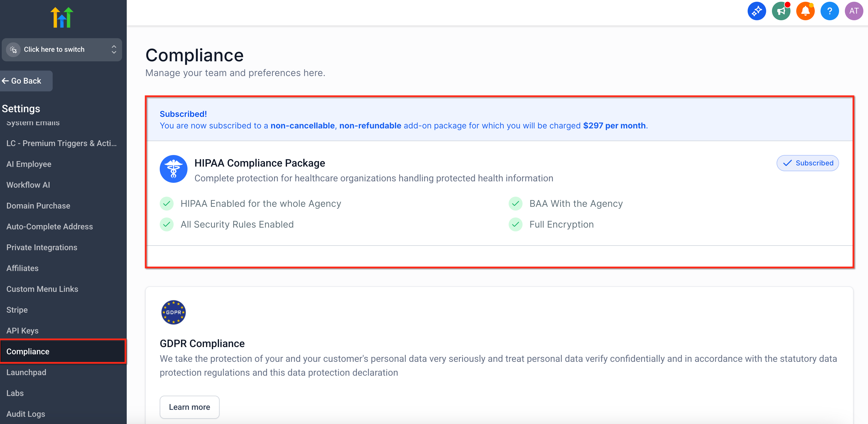Open the notification bell
868x424 pixels.
point(805,11)
